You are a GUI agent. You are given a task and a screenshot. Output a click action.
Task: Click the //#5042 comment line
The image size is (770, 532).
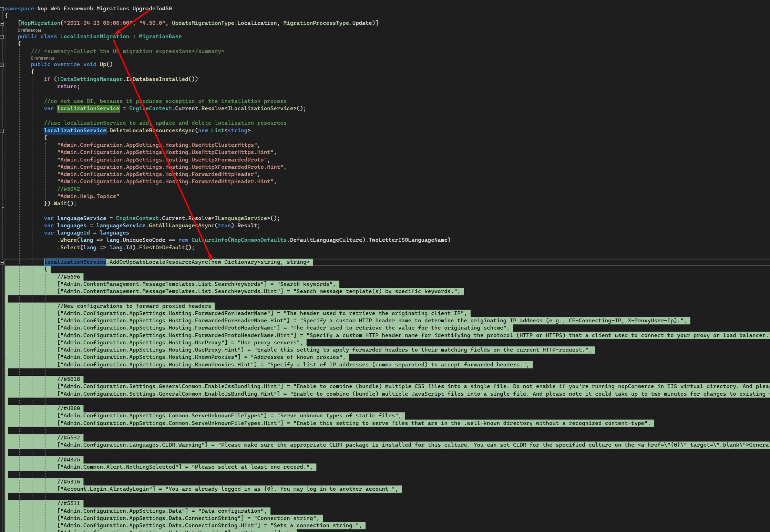tap(68, 189)
